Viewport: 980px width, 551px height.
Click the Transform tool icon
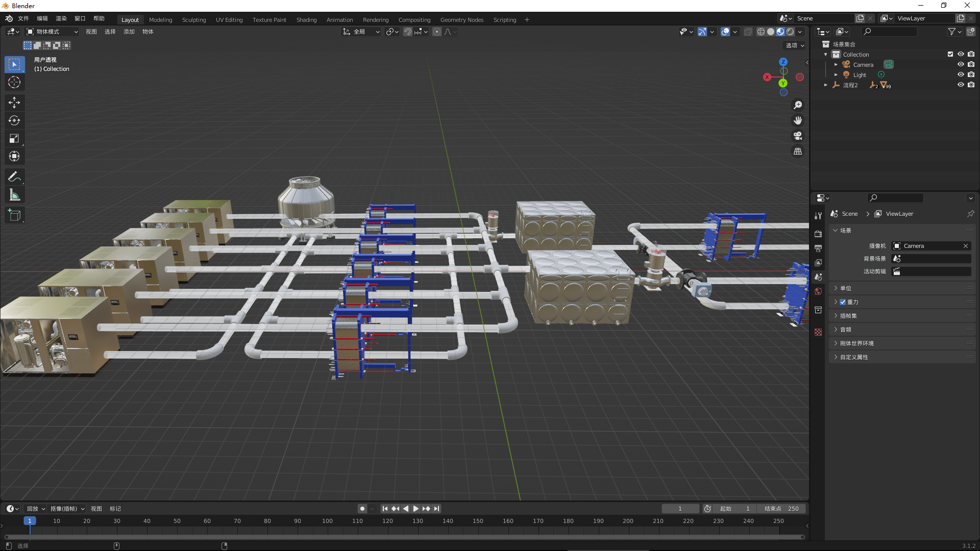[x=14, y=156]
